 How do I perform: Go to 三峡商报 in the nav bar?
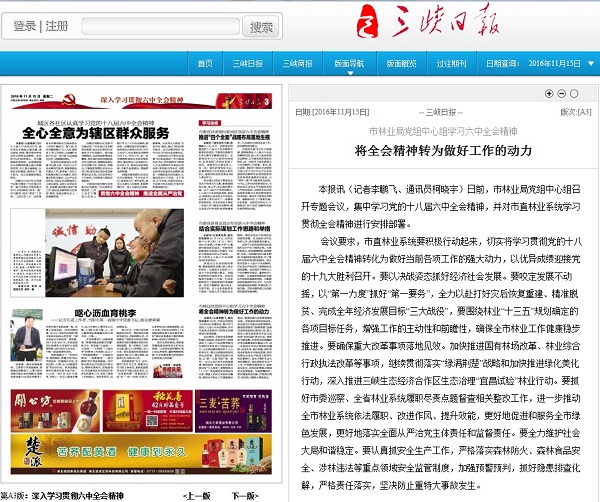point(297,63)
